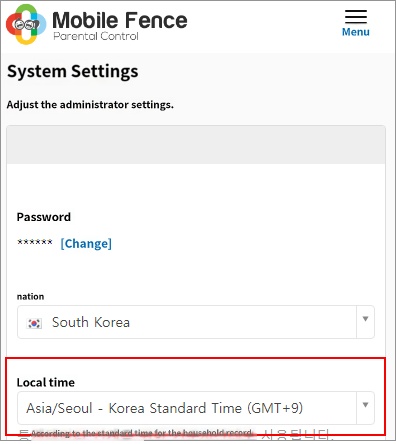Screen dimensions: 396x444
Task: Click the nation label
Action: tap(30, 296)
